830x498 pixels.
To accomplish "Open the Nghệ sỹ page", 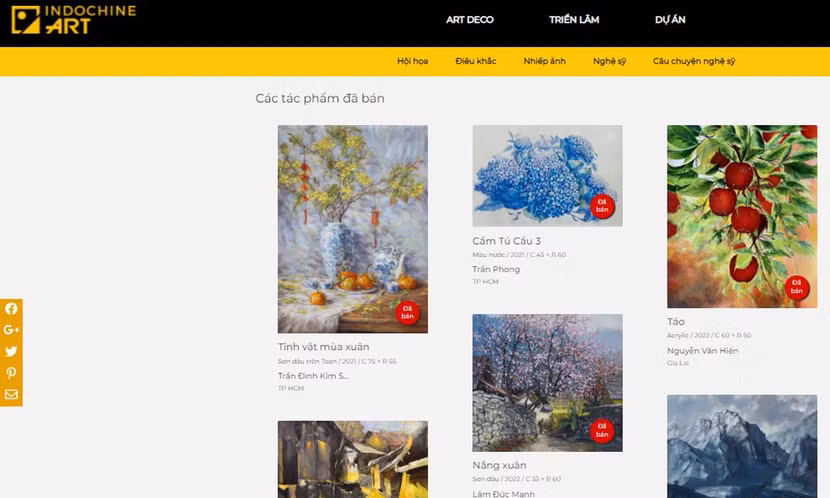I will [x=609, y=61].
